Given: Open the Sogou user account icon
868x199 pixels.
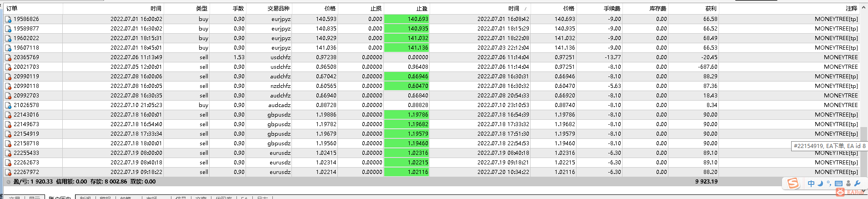Looking at the screenshot, I should [x=848, y=184].
